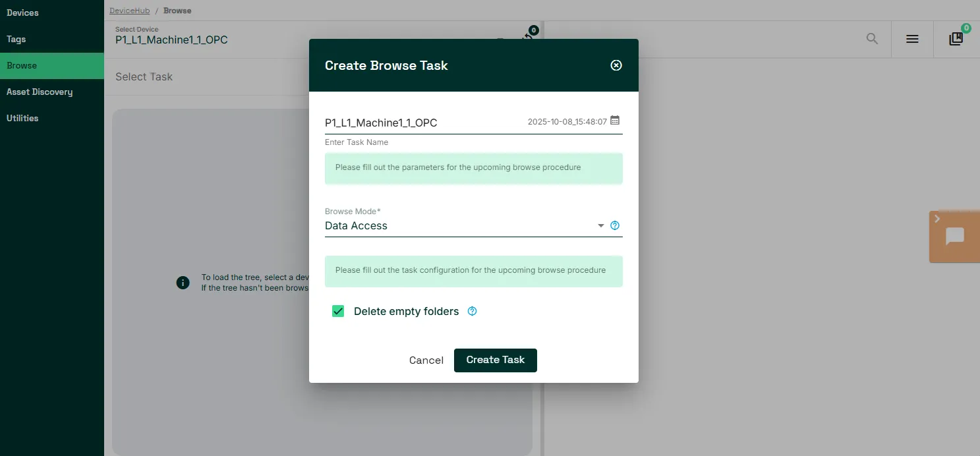The width and height of the screenshot is (980, 456).
Task: Follow the DeviceHub breadcrumb link
Action: 130,11
